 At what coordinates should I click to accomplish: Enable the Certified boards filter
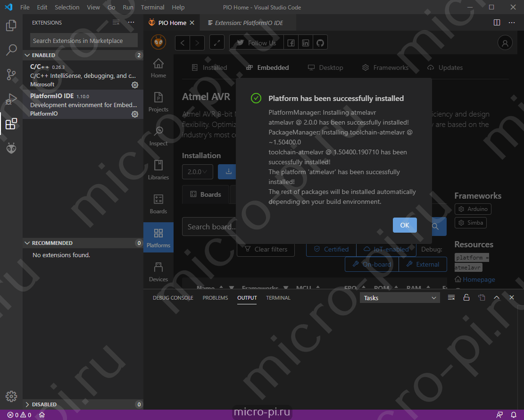[x=331, y=249]
